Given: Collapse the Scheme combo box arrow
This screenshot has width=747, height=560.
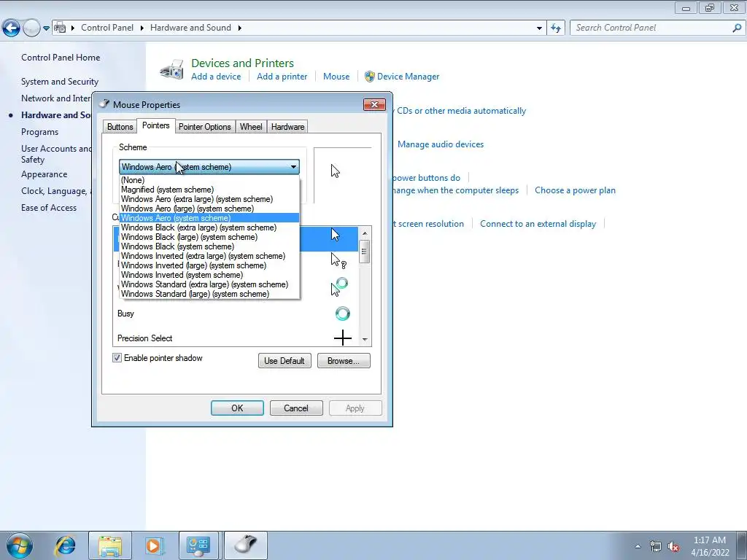Looking at the screenshot, I should (293, 167).
